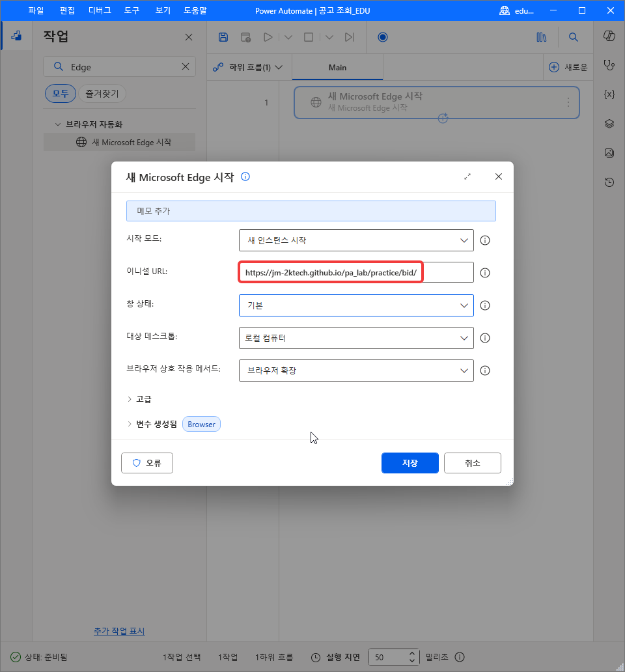Click the Save As icon in toolbar
Screen dimensions: 625x672
tap(245, 37)
